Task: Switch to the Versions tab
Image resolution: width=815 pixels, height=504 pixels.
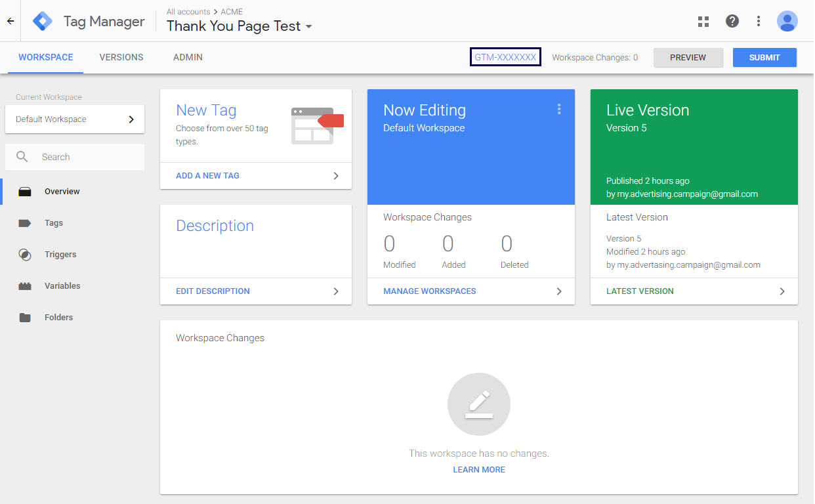Action: 121,58
